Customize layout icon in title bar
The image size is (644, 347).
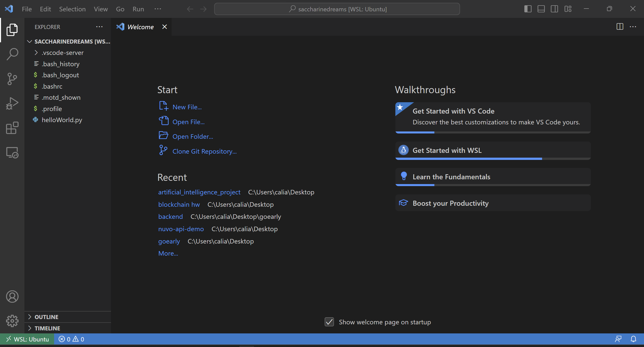tap(568, 9)
